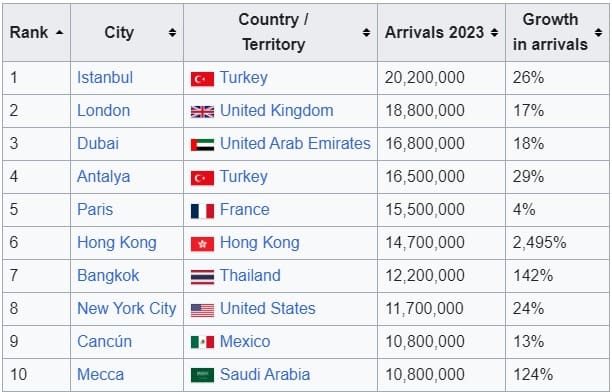Follow the New York City link
The height and width of the screenshot is (392, 612).
[x=127, y=308]
